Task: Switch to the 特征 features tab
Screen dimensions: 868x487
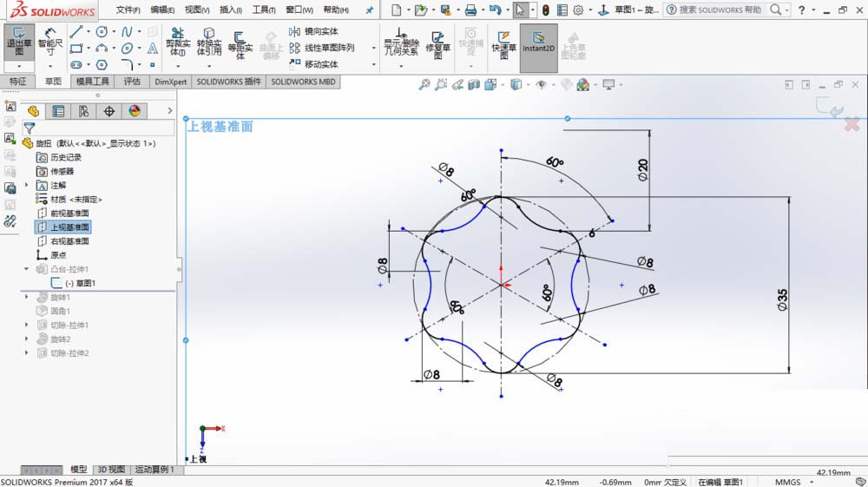Action: click(17, 82)
